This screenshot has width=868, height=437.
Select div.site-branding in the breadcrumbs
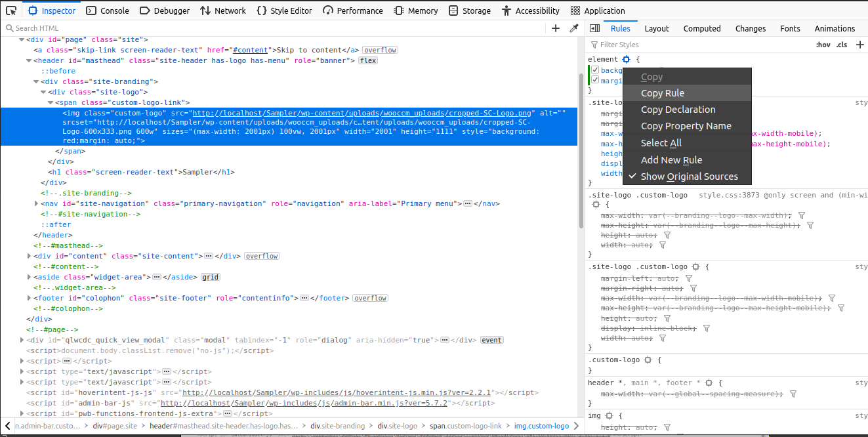tap(338, 426)
